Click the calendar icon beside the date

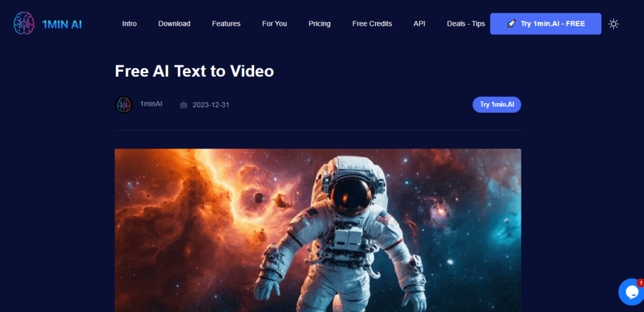pos(184,105)
